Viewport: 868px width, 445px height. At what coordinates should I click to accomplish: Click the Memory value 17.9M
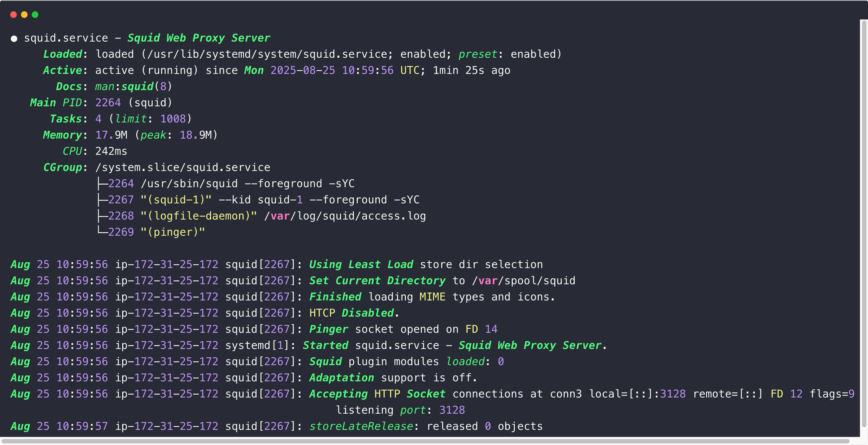point(111,135)
